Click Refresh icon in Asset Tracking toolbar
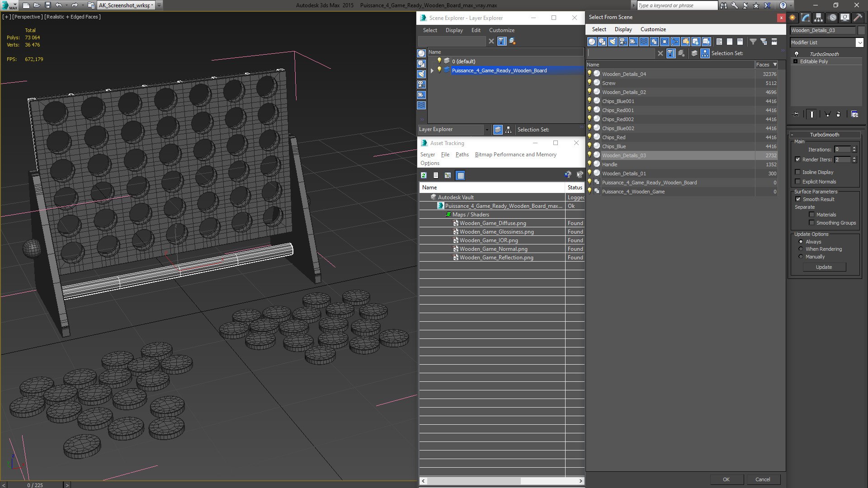 click(x=424, y=175)
